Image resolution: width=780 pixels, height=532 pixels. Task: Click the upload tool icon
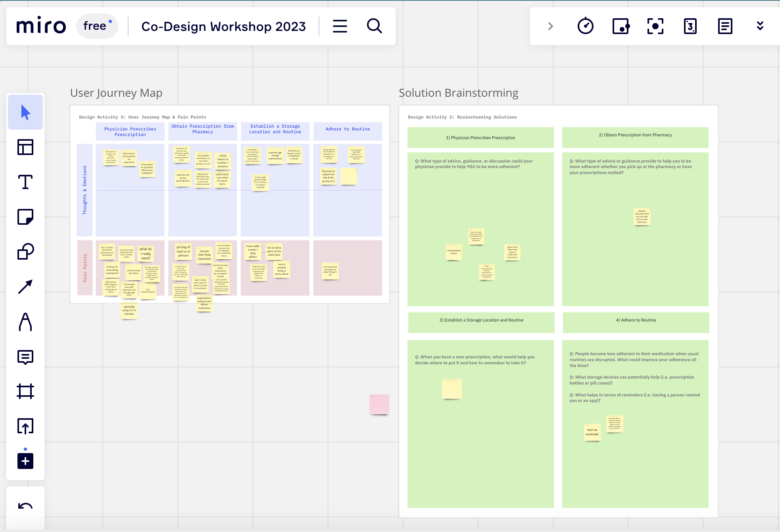(x=25, y=426)
